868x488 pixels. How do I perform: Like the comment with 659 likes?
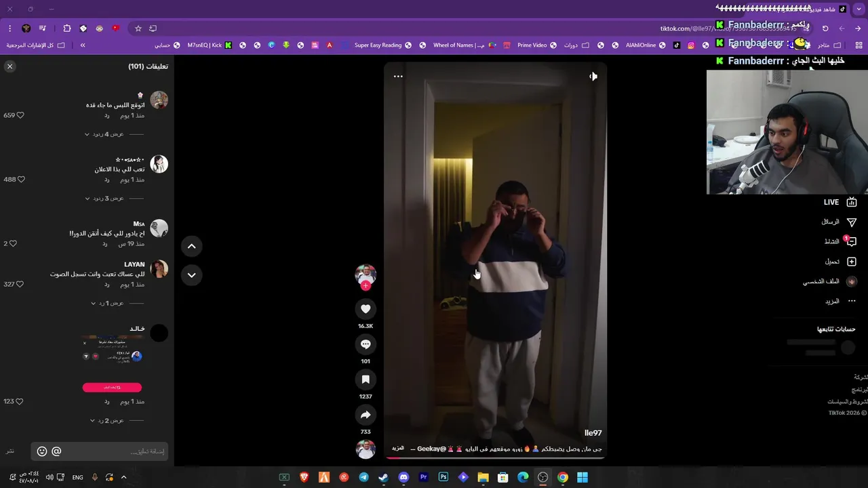point(20,115)
